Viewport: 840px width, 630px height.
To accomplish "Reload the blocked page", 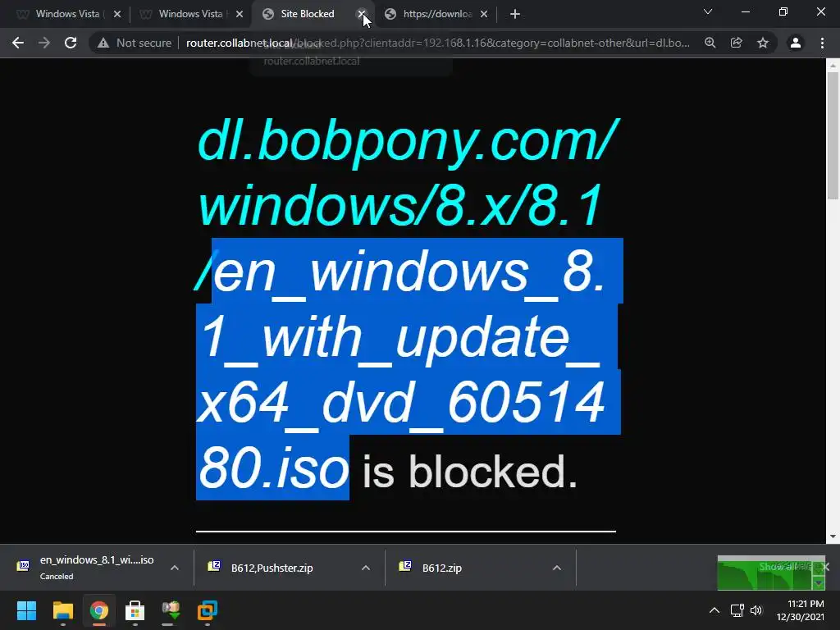I will [x=71, y=43].
